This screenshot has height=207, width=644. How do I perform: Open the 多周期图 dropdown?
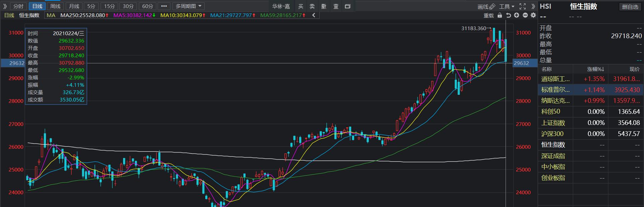click(189, 6)
